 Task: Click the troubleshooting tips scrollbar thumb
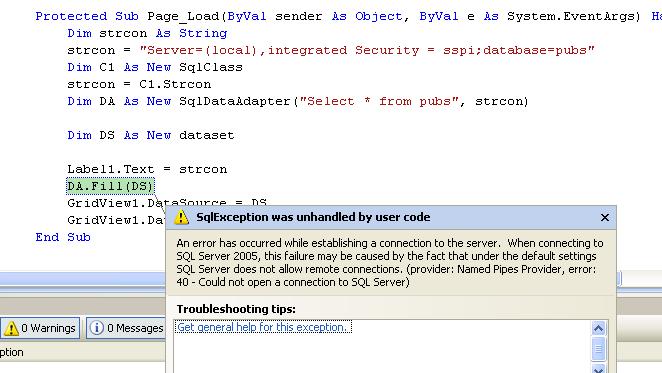point(598,348)
